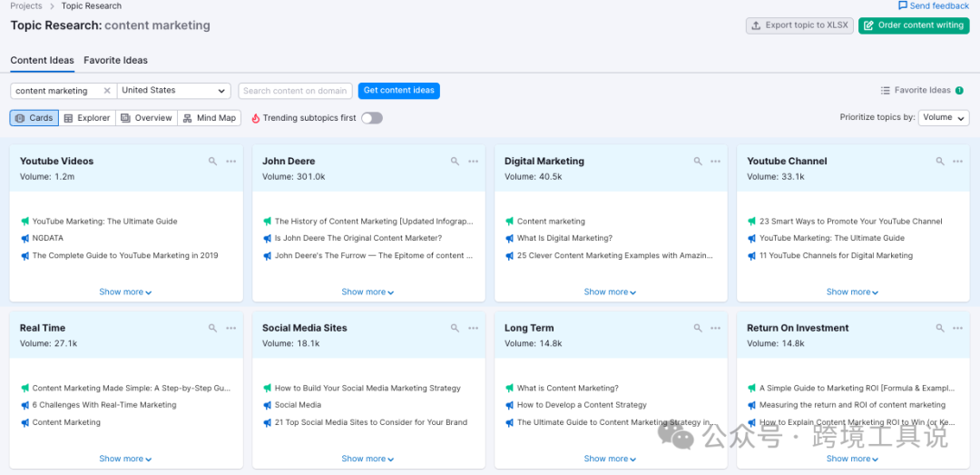Open the three-dot menu on Digital Marketing card

coord(716,162)
